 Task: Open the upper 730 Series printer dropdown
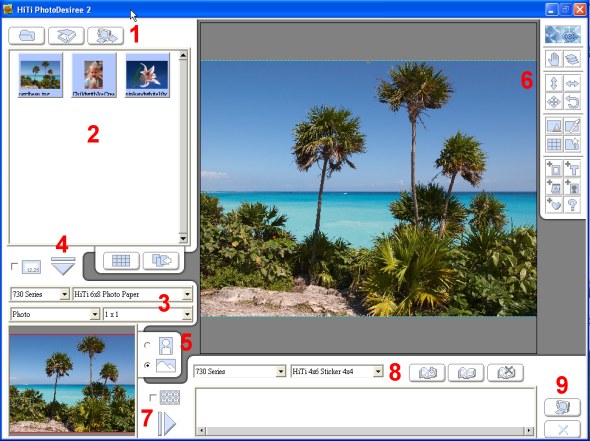coord(64,294)
